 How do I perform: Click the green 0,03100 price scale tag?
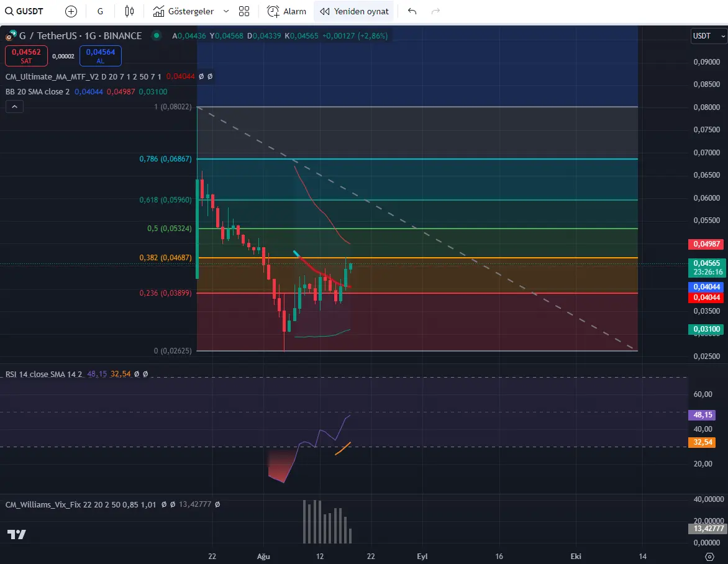[707, 329]
